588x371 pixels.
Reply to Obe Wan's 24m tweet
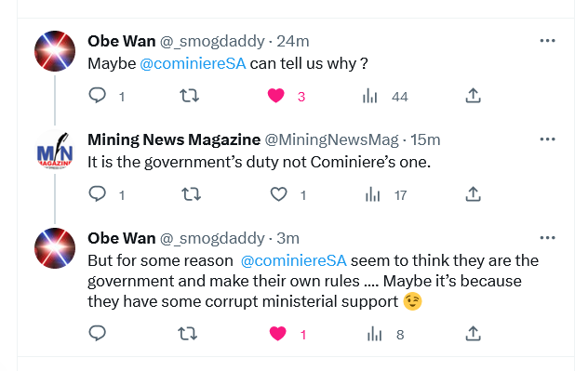click(x=97, y=96)
